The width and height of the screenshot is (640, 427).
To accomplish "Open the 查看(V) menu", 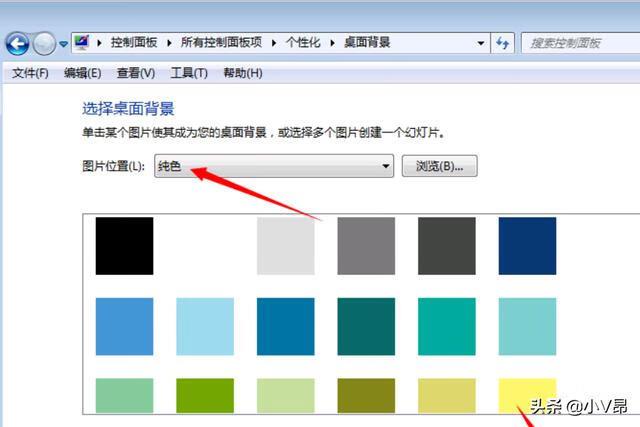I will [135, 73].
